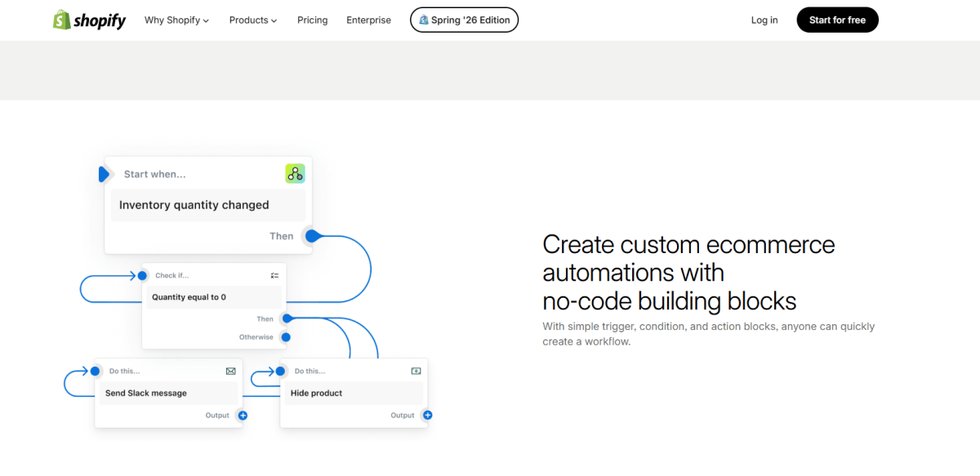This screenshot has width=980, height=476.
Task: Click the 'Otherwise' label
Action: (256, 337)
